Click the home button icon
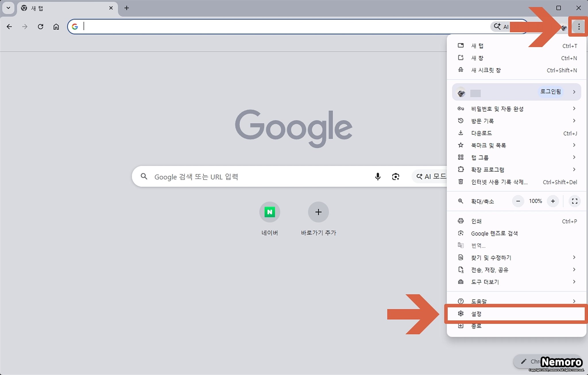588x375 pixels. click(56, 27)
